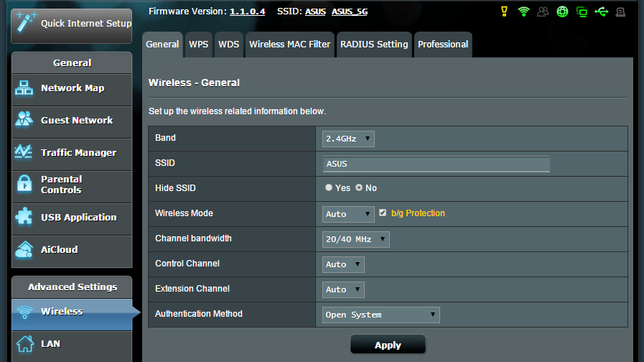Viewport: 644px width, 362px height.
Task: Click the ASUS SSID link in header
Action: (315, 11)
